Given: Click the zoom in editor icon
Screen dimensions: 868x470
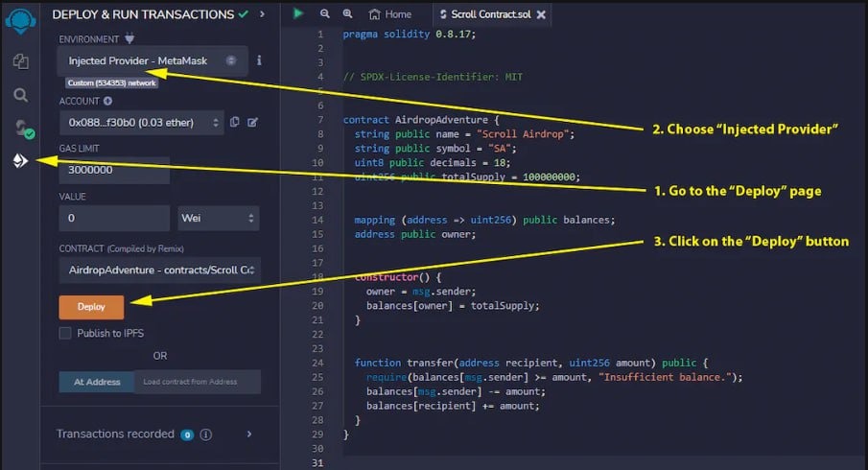Looking at the screenshot, I should [347, 13].
